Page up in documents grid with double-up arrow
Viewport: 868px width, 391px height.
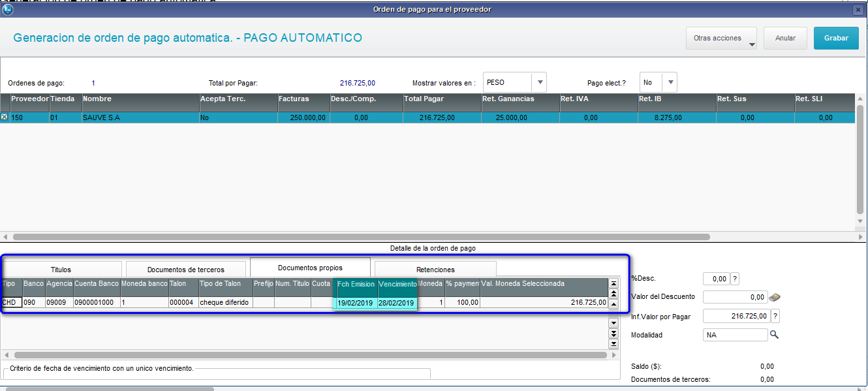[613, 294]
